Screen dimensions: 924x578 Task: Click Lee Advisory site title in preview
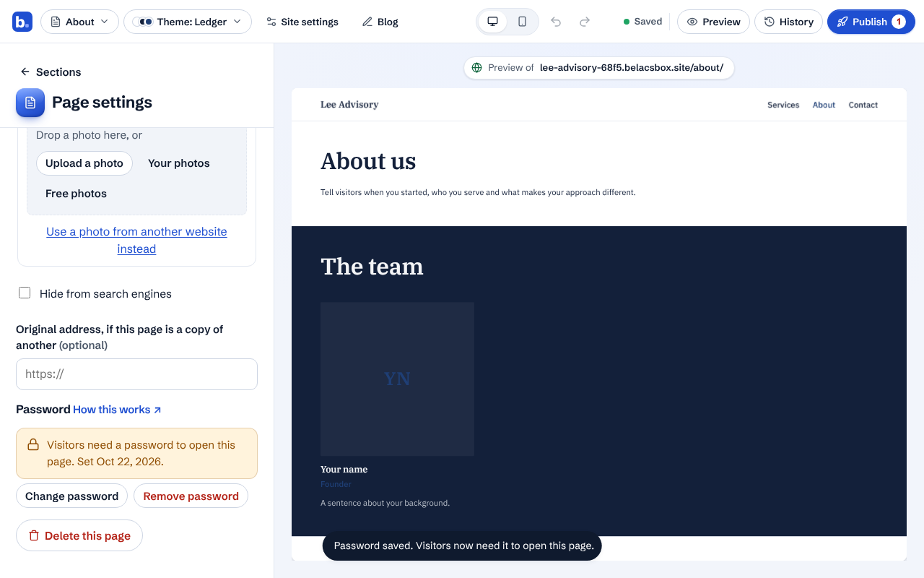[x=349, y=105]
